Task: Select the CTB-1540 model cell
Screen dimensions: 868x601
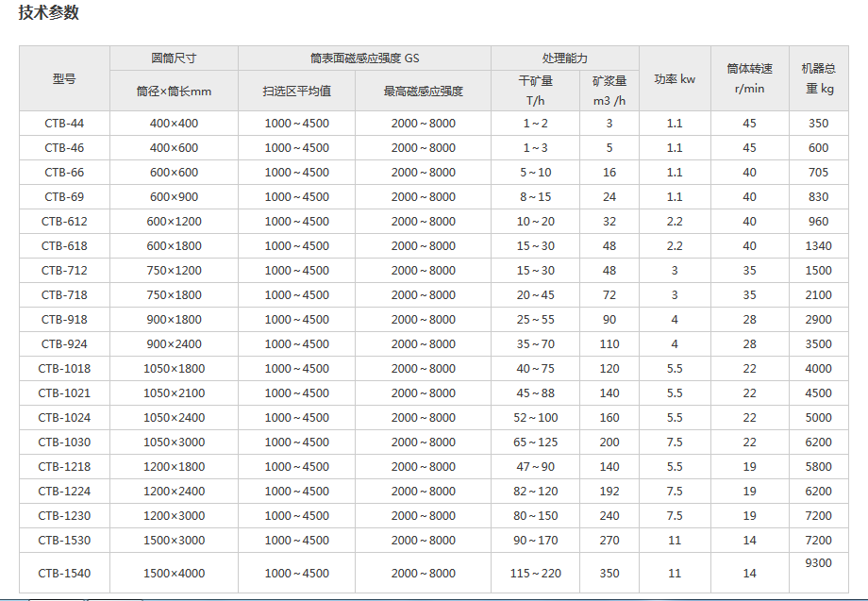Action: (64, 572)
